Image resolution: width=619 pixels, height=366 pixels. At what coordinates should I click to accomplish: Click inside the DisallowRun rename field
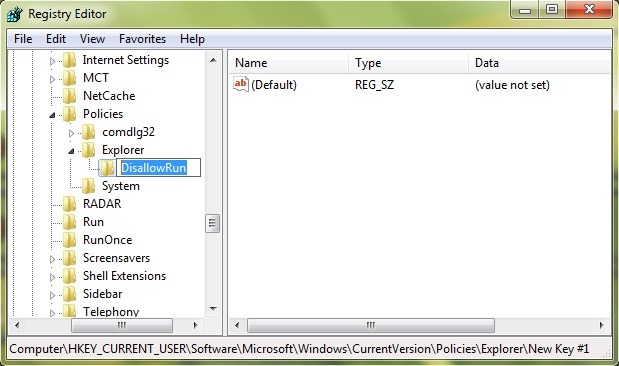[x=159, y=168]
